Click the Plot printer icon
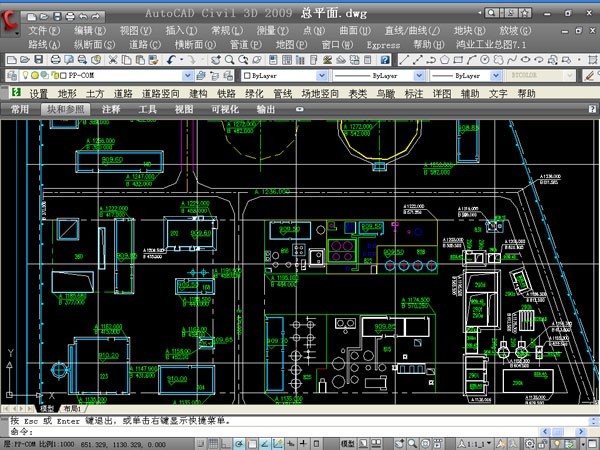 click(x=55, y=60)
